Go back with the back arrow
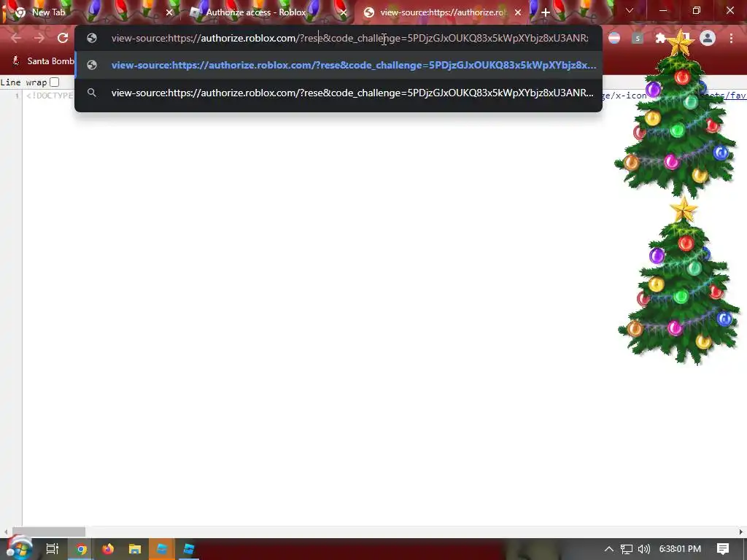 (x=16, y=38)
